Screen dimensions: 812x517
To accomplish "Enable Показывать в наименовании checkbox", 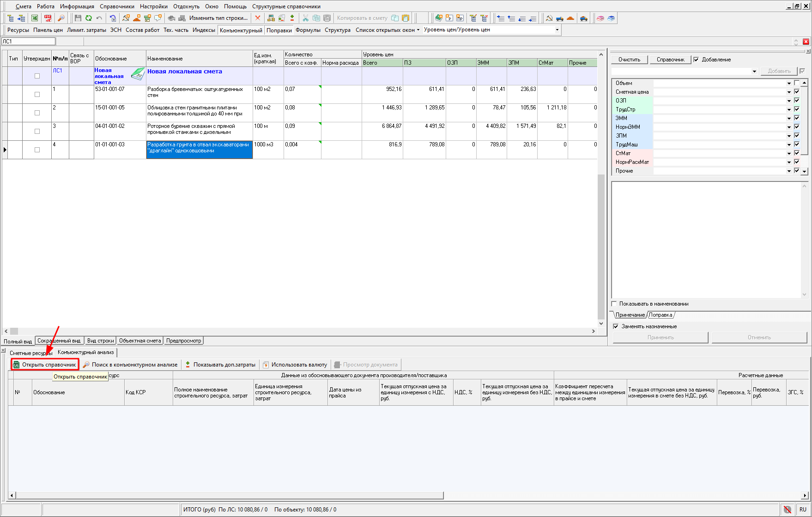I will [x=614, y=304].
